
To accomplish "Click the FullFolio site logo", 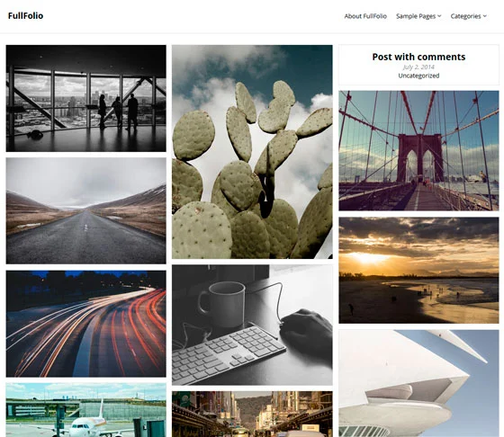I will 25,15.
